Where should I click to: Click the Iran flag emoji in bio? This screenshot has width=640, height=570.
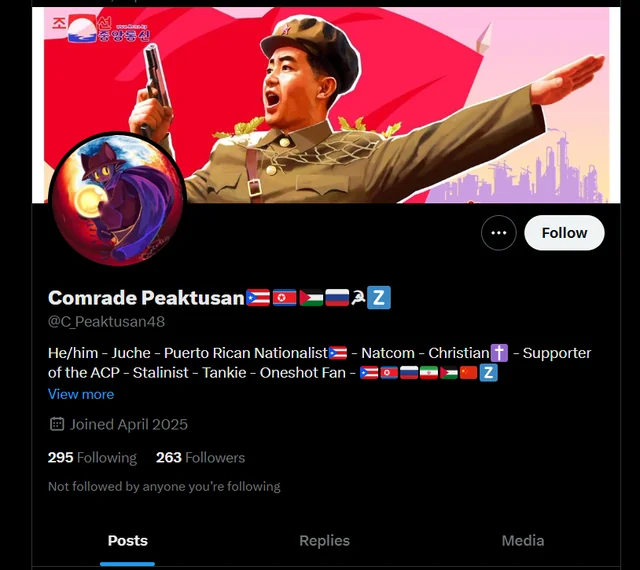pos(429,373)
